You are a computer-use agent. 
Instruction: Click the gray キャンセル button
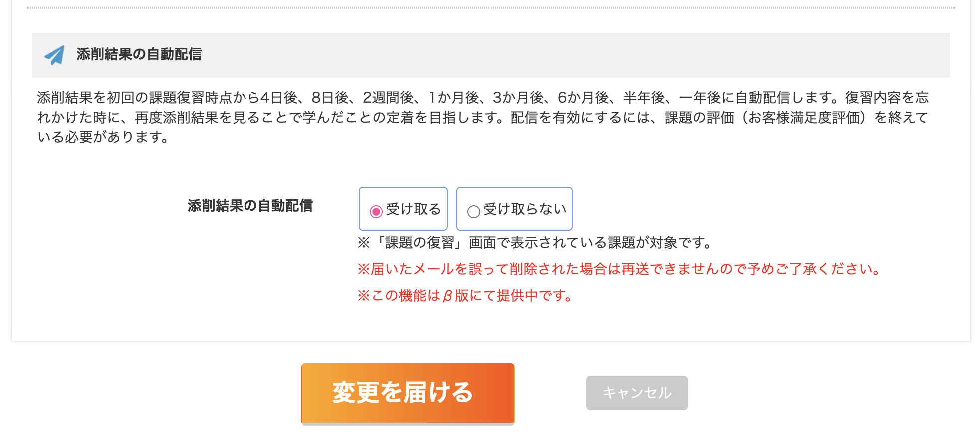[x=636, y=393]
